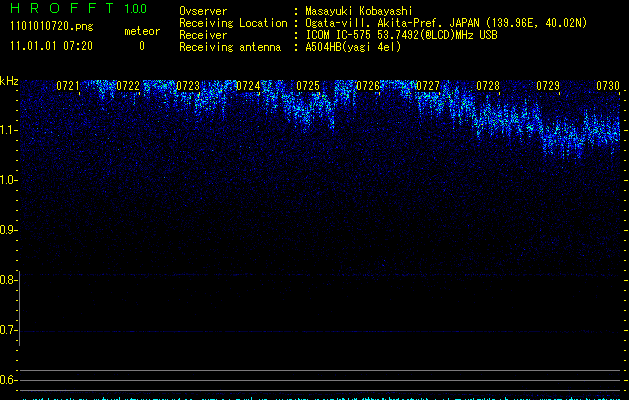Select the file name 1101010720.png
Viewport: 629px width, 400px height.
(52, 26)
